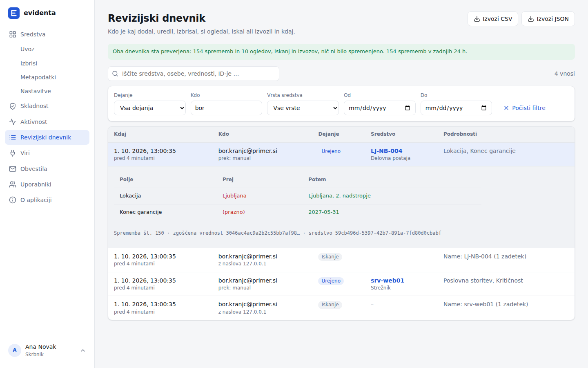Viewport: 588px width, 368px height.
Task: Click the Iskanje badge for Name: srv-web01
Action: 330,305
